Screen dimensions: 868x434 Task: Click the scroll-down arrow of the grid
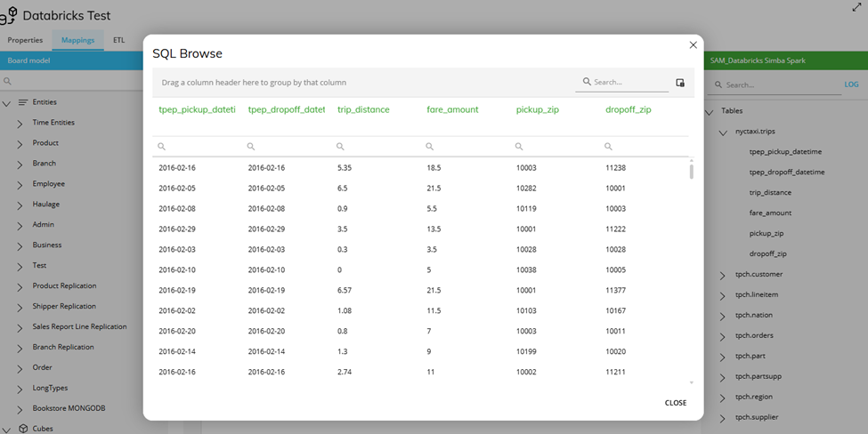point(692,382)
